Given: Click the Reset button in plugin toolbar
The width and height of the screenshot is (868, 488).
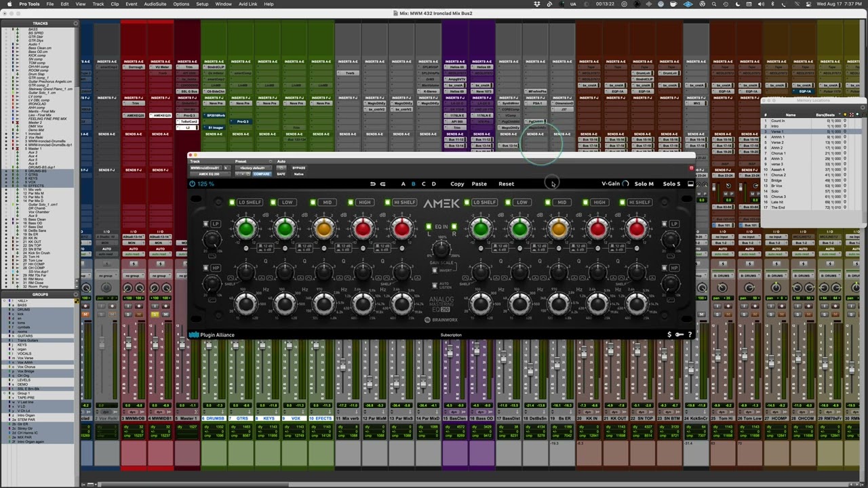Looking at the screenshot, I should coord(507,184).
